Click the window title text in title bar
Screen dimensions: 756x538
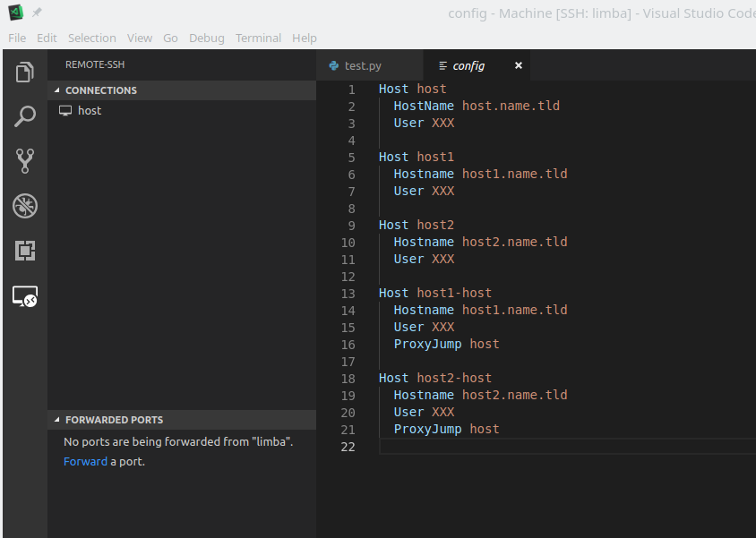click(602, 13)
